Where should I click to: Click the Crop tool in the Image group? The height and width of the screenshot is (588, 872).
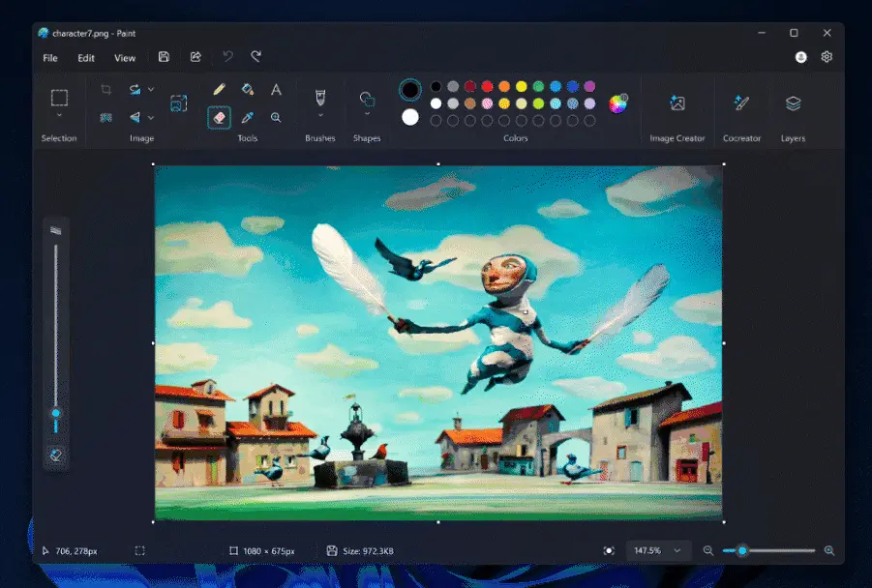tap(105, 89)
